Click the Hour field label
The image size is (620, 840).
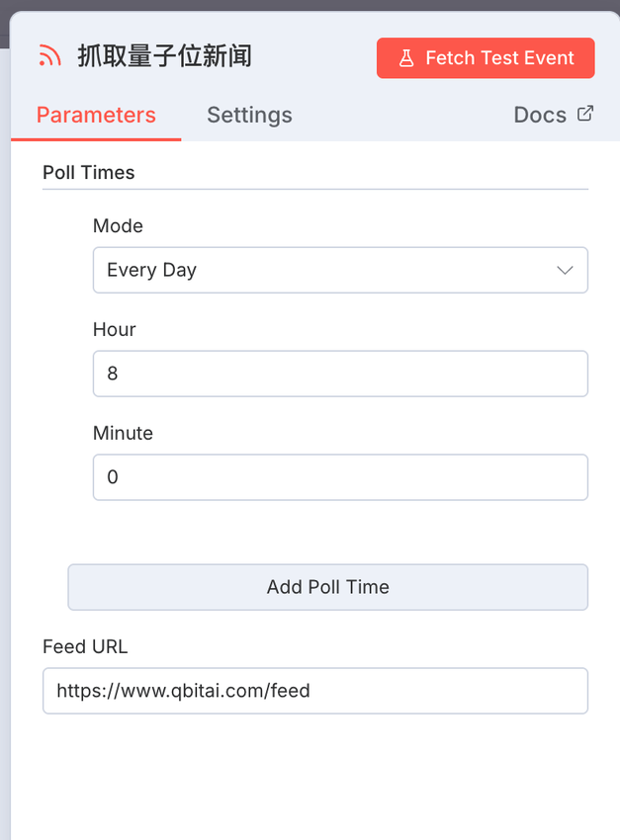[x=114, y=330]
